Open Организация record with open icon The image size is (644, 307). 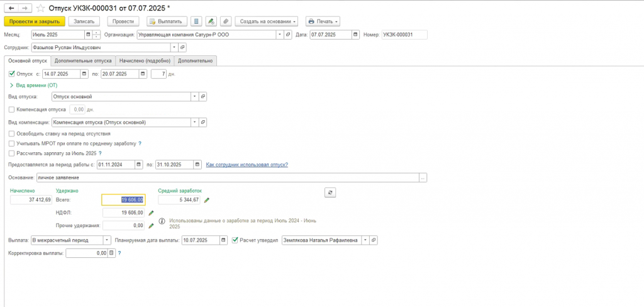click(288, 35)
